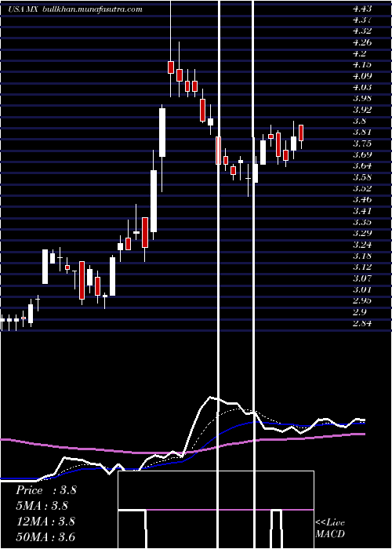Image resolution: width=392 pixels, height=549 pixels.
Task: Select the 4.15 price level label
Action: [x=362, y=65]
